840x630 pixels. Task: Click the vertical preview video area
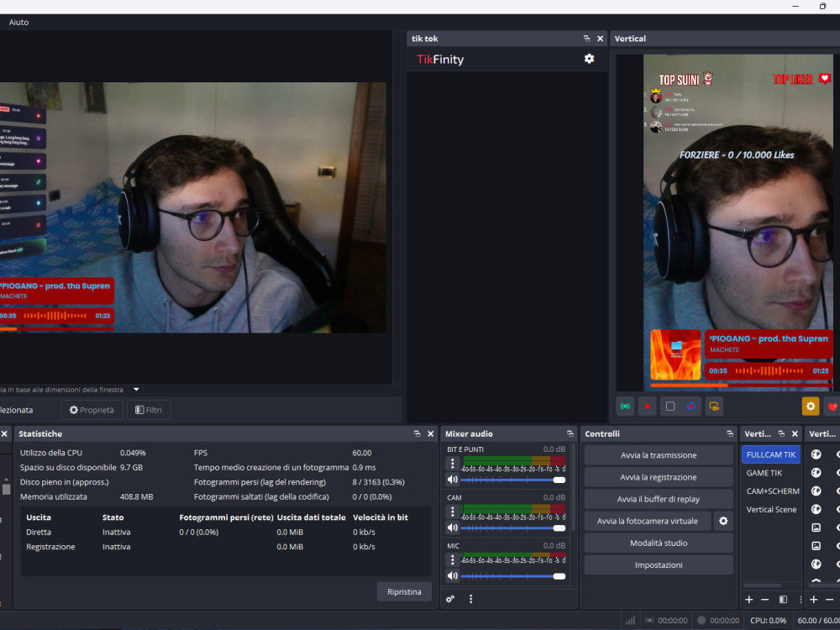(738, 223)
